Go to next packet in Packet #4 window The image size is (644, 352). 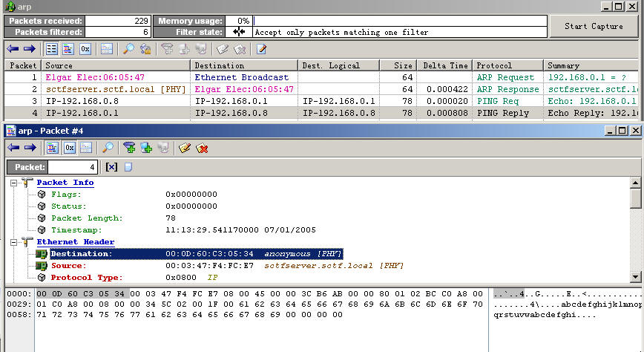click(30, 148)
